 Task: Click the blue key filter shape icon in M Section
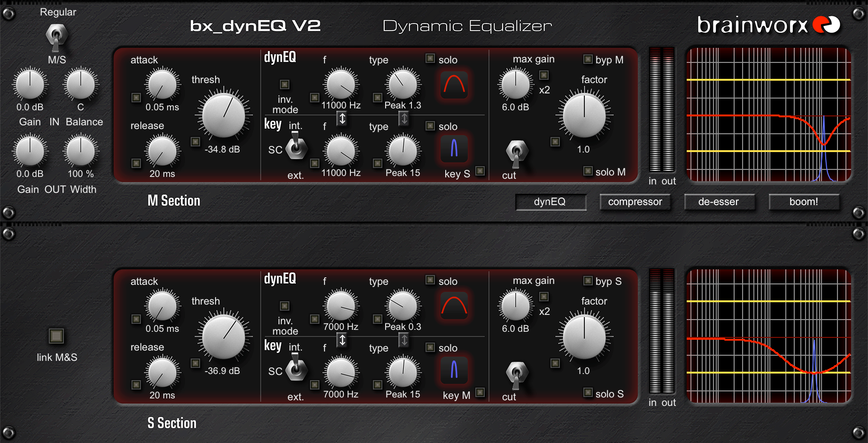coord(454,148)
